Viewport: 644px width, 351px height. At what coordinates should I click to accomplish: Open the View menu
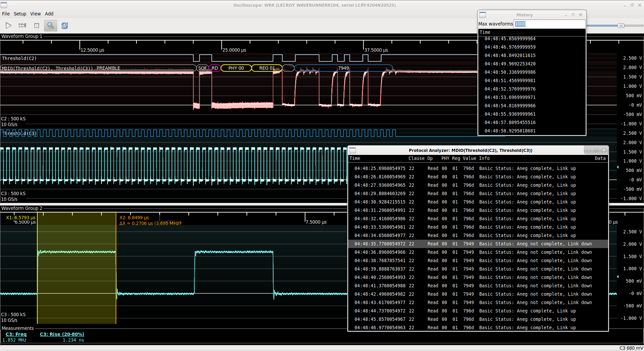(x=35, y=14)
